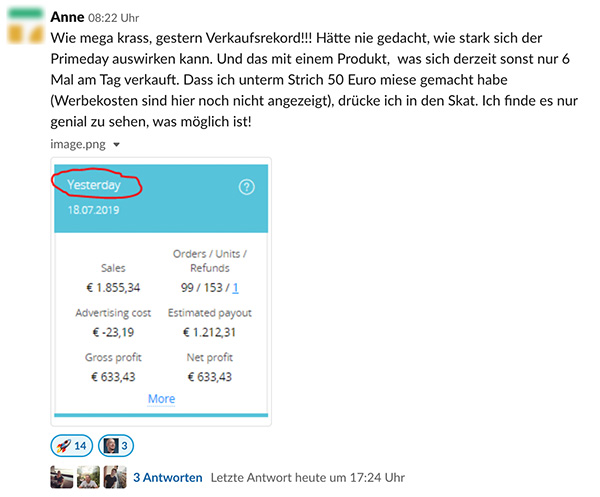Viewport: 600px width, 497px height.
Task: Click the Estimated payout amount
Action: pos(209,332)
